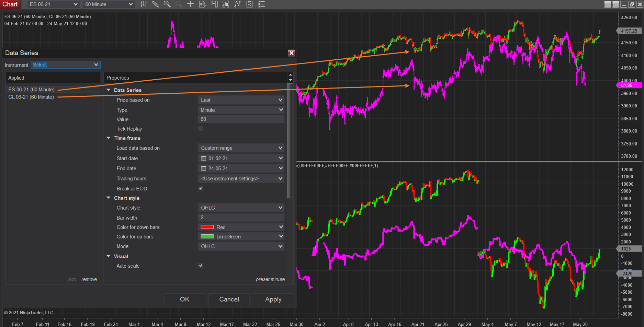Click the Bar width value field
This screenshot has height=327, width=644.
click(x=241, y=217)
